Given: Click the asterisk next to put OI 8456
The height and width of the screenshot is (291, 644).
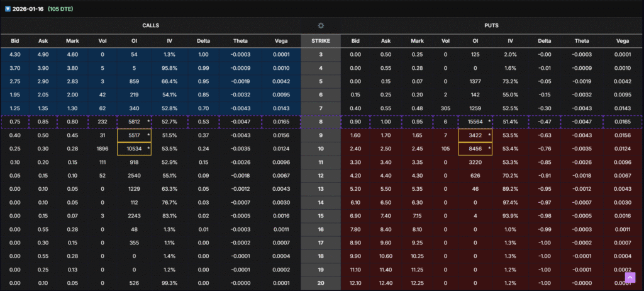Looking at the screenshot, I should coord(489,149).
